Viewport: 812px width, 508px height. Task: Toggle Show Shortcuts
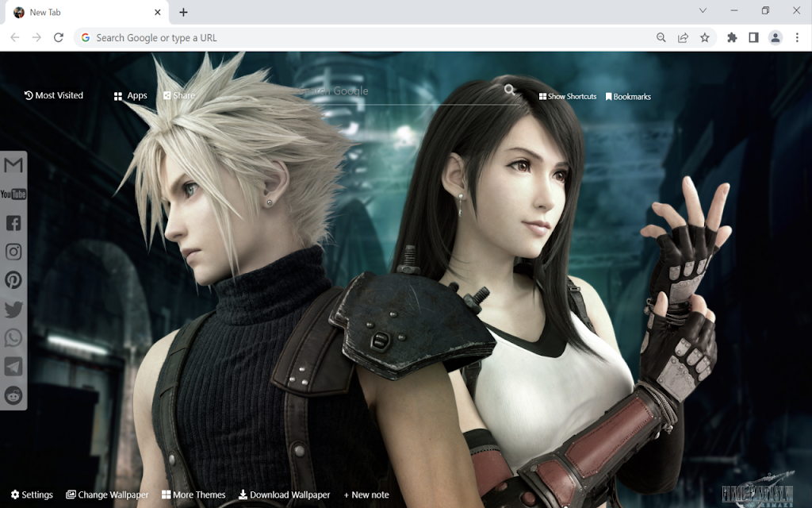point(568,96)
